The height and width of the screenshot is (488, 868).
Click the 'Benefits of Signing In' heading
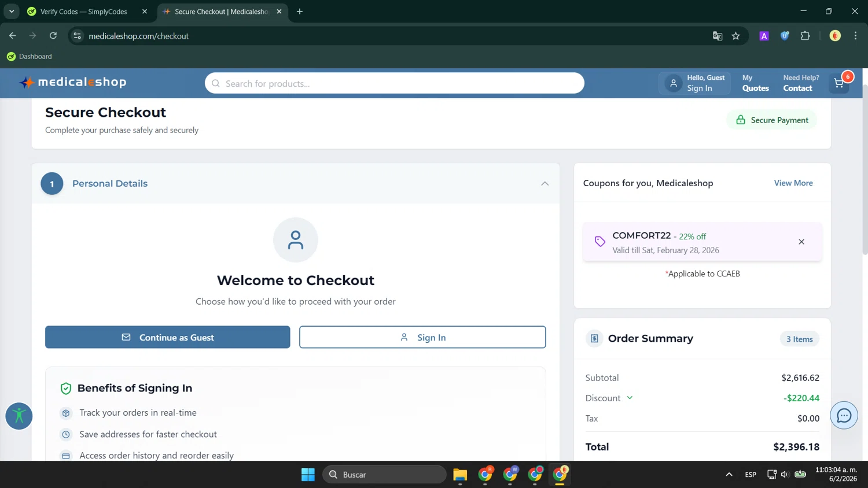[135, 388]
